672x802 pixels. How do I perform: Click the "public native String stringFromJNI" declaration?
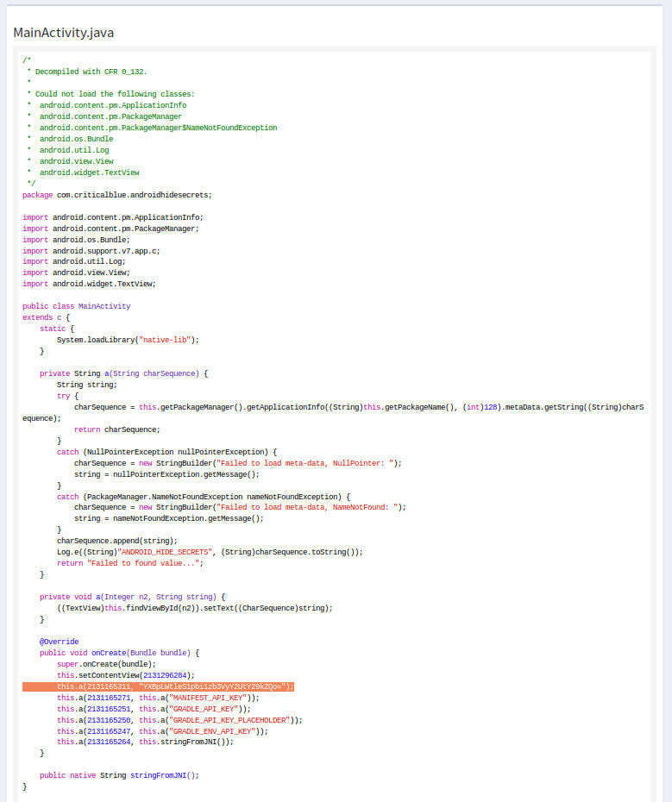tap(119, 775)
